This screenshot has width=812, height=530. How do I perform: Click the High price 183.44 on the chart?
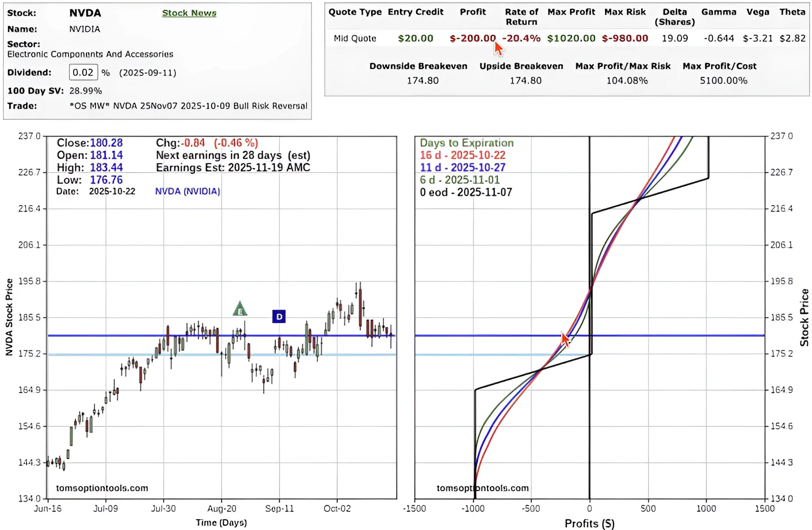click(x=106, y=168)
